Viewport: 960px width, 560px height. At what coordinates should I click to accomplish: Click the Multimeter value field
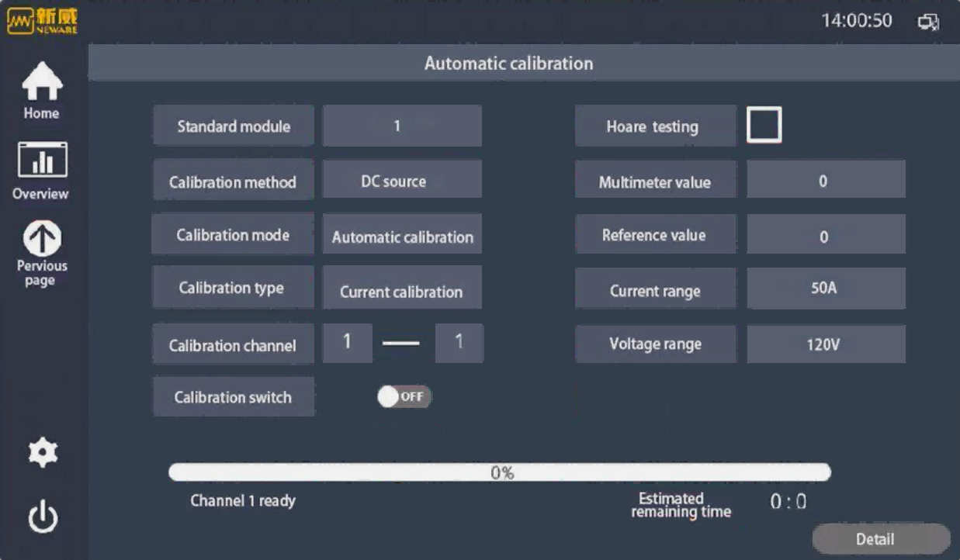(826, 180)
